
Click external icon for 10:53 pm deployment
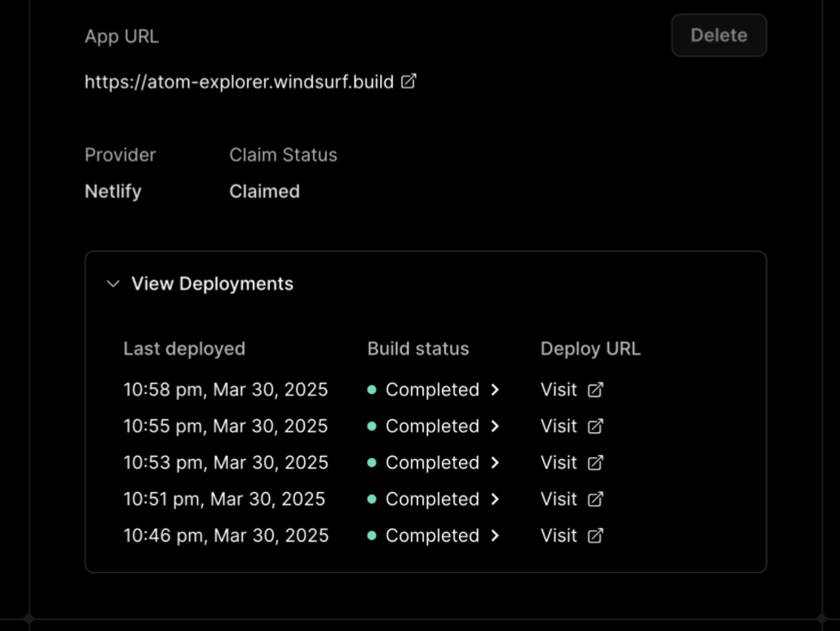595,463
